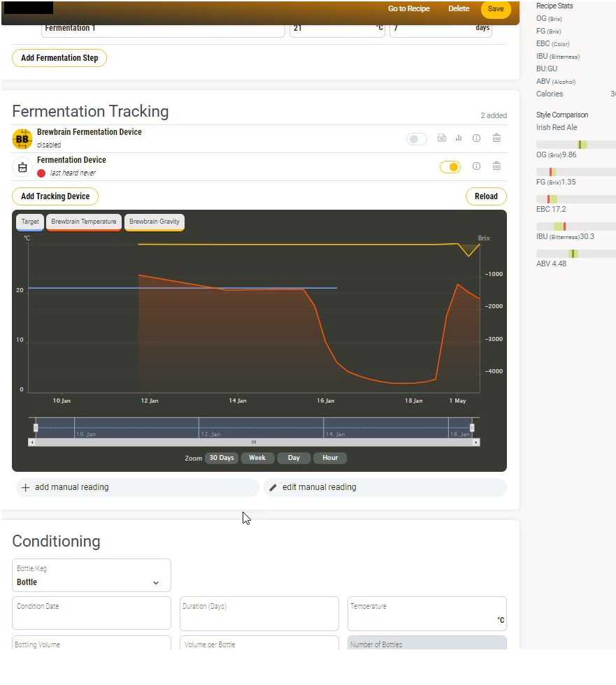Expand the edit manual reading section
Image resolution: width=616 pixels, height=685 pixels.
tap(385, 487)
